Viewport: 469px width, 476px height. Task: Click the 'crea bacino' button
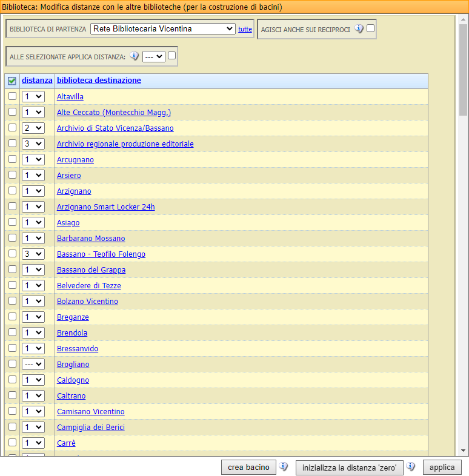click(x=248, y=468)
